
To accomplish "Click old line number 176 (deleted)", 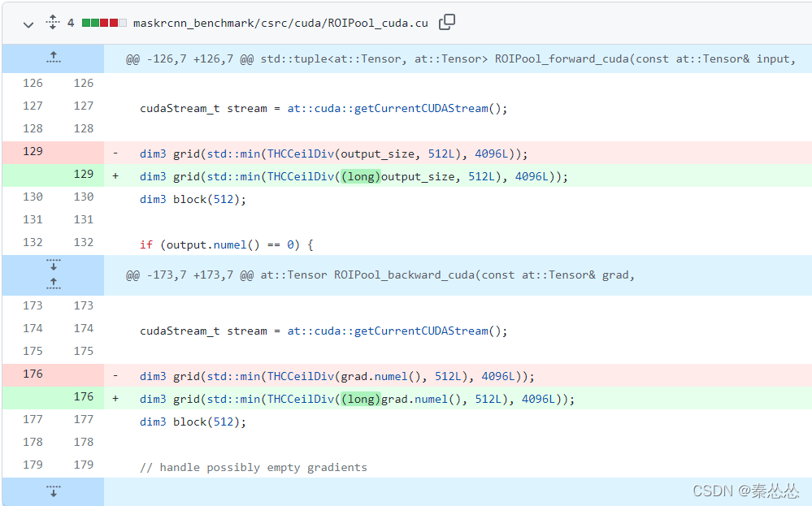I will [33, 374].
